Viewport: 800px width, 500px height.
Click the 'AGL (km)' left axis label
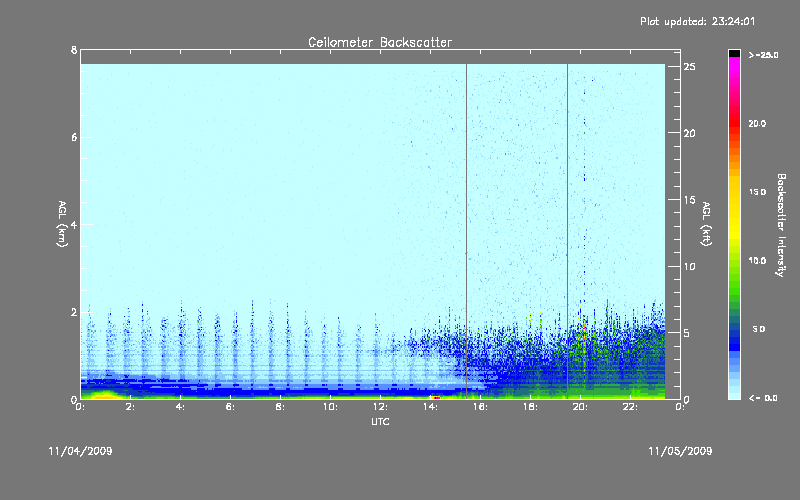pos(62,224)
